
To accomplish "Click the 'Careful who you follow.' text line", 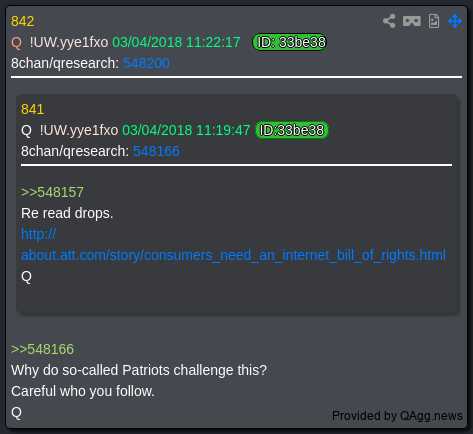I will pos(83,391).
